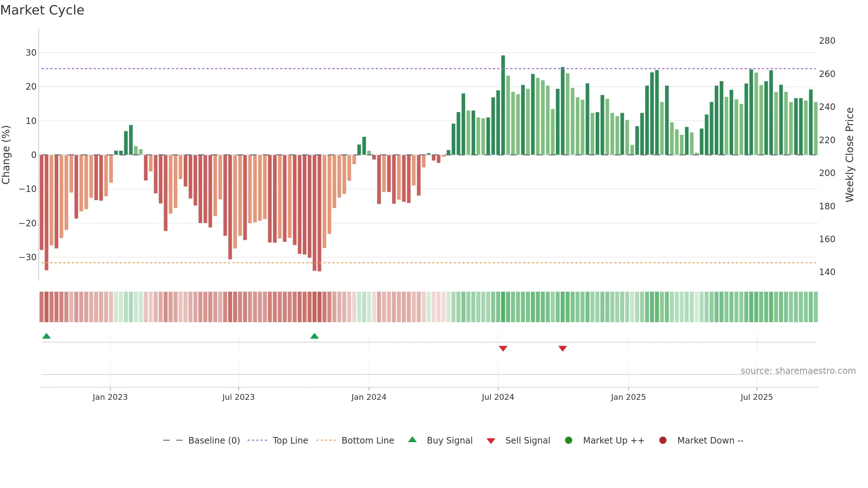Toggle the Bottom Line legend label
This screenshot has width=868, height=488.
coord(368,440)
